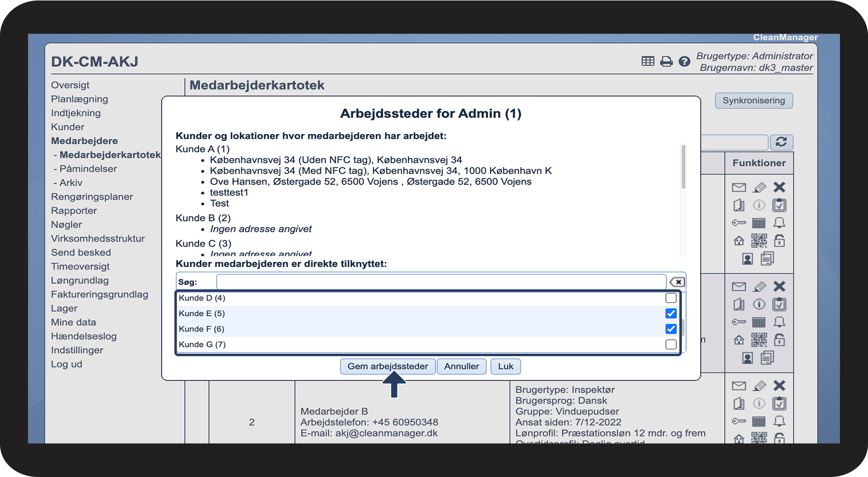Click the Annuller button
This screenshot has height=477, width=868.
tap(462, 366)
